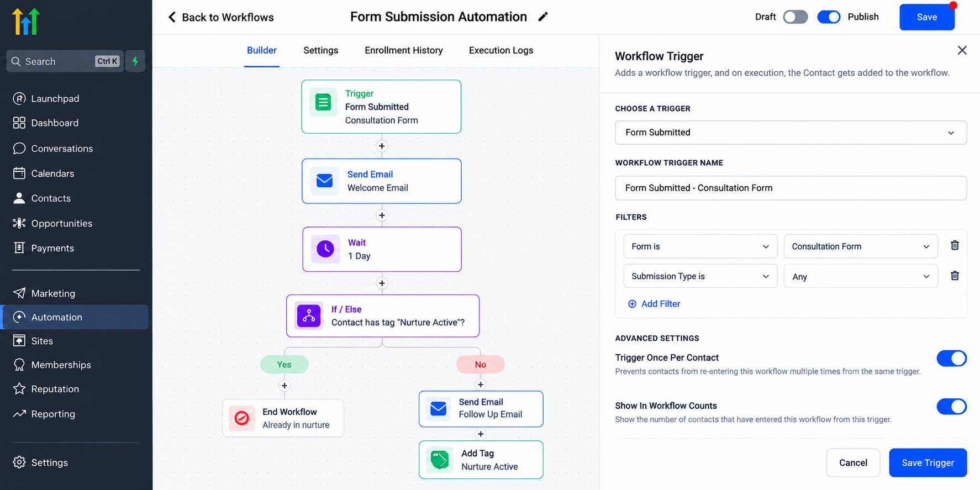Add a step after the Trigger node

point(382,146)
